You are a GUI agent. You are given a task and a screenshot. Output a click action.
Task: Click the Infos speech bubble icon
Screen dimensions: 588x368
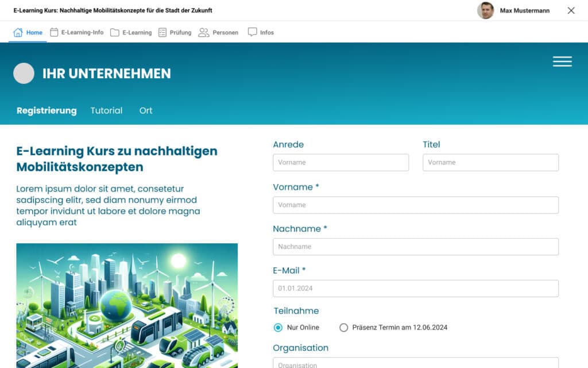252,32
